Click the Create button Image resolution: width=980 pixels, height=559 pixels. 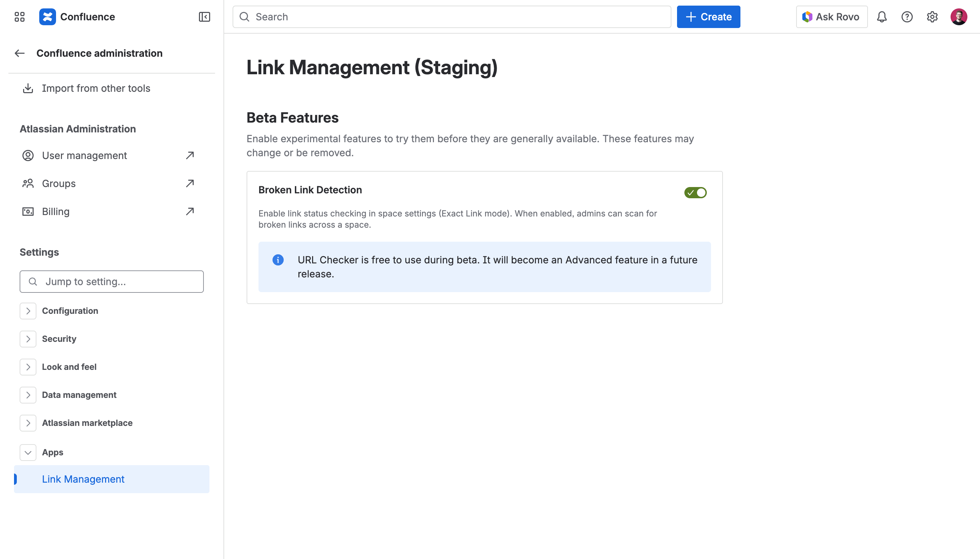click(708, 16)
